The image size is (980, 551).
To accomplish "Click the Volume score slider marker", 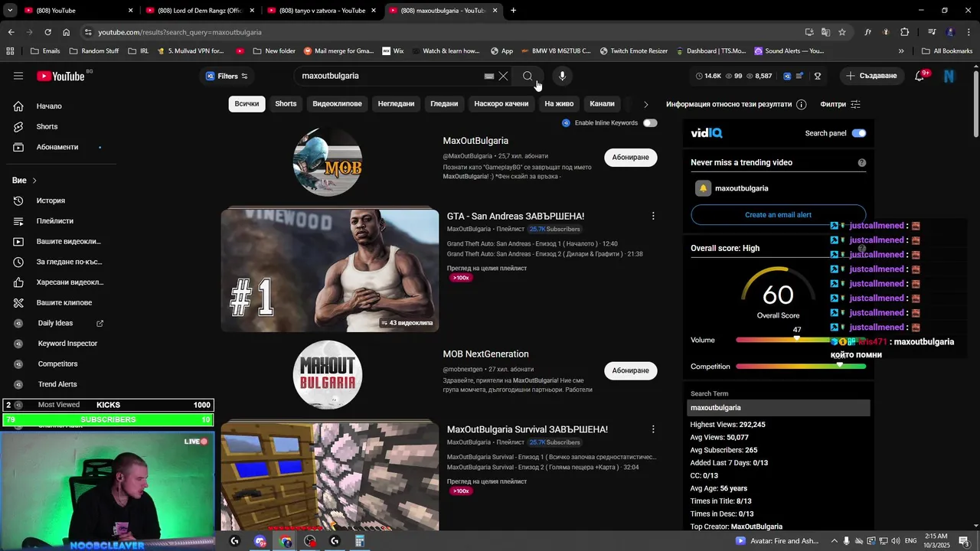I will [797, 338].
